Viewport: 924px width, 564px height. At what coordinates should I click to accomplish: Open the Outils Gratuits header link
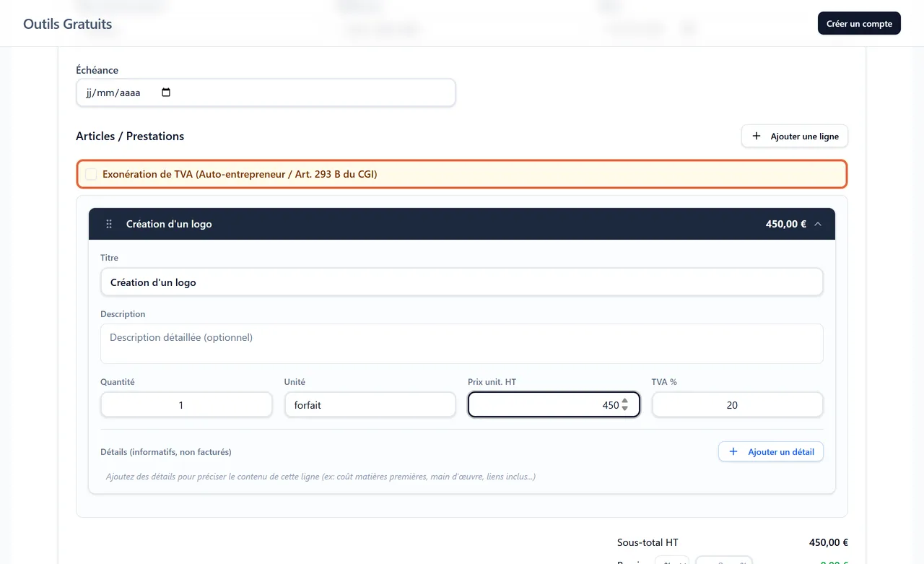coord(68,24)
